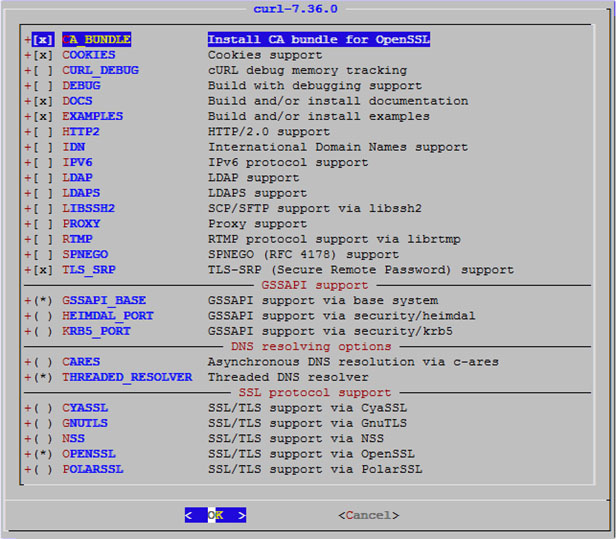Click 'HTTP/2.0 support' description
This screenshot has height=539, width=616.
[x=269, y=132]
